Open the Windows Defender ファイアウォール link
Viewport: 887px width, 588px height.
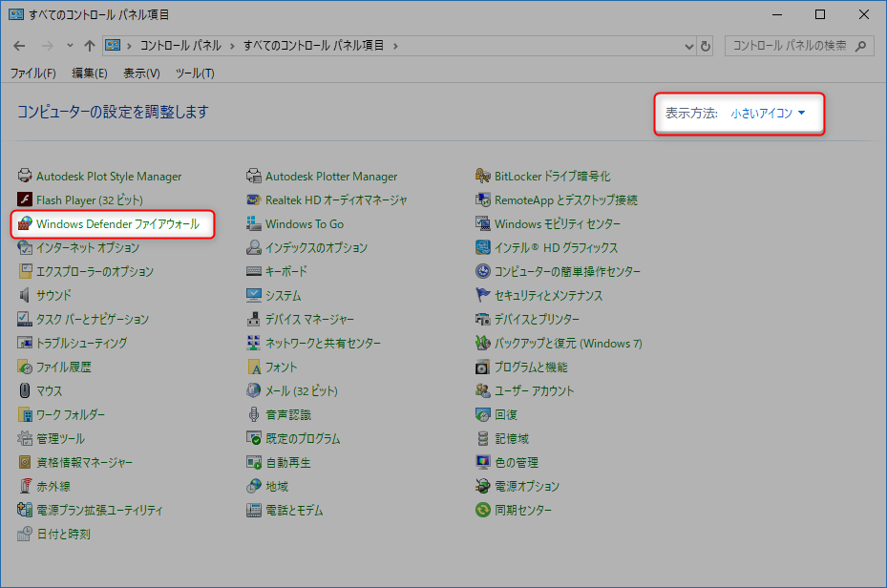click(x=117, y=224)
